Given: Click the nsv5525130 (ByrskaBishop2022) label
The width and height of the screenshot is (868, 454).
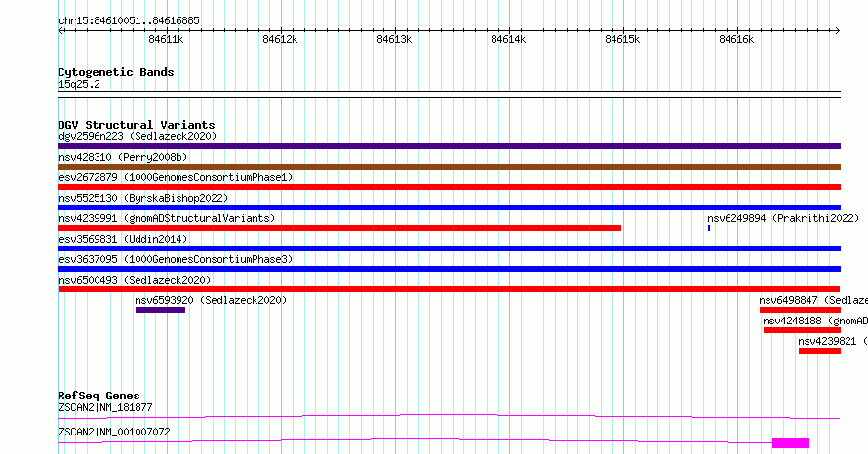Looking at the screenshot, I should [x=143, y=198].
